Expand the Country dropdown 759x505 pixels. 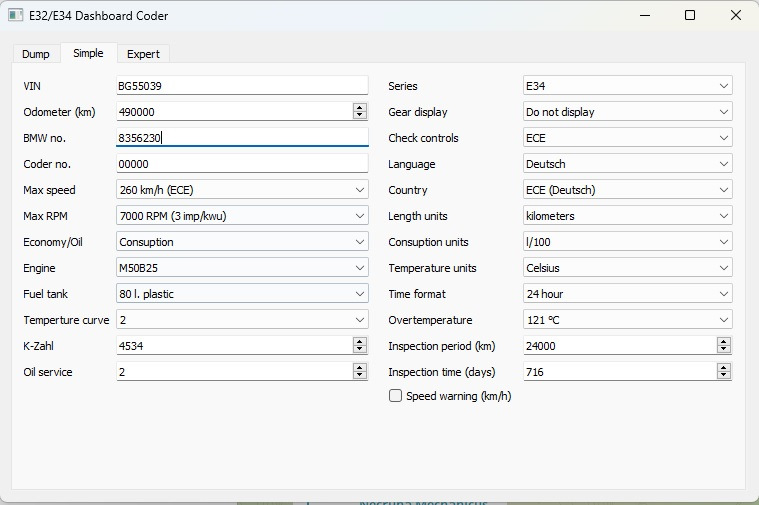pyautogui.click(x=628, y=190)
